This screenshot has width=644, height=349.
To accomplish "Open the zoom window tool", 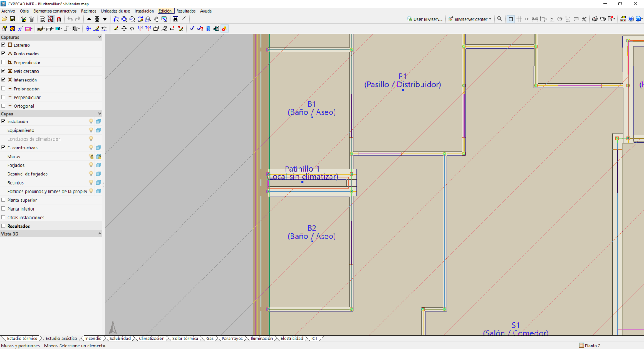I will 148,19.
